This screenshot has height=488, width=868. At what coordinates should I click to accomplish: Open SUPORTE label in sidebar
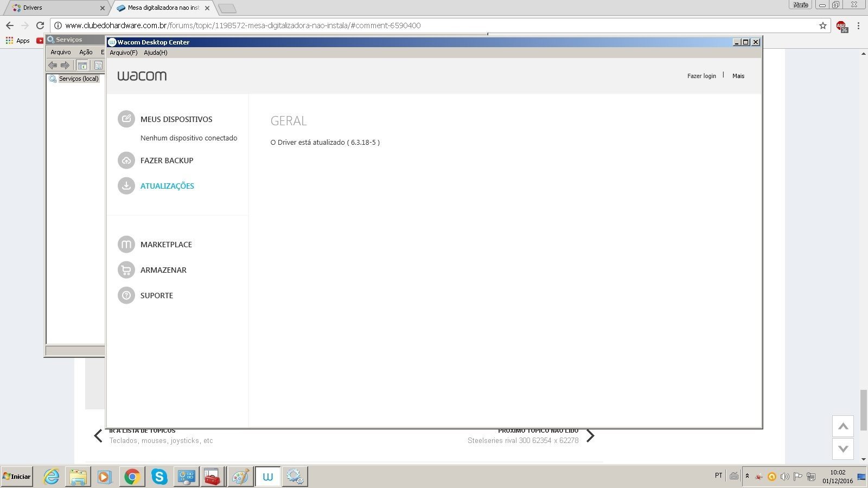(x=157, y=296)
